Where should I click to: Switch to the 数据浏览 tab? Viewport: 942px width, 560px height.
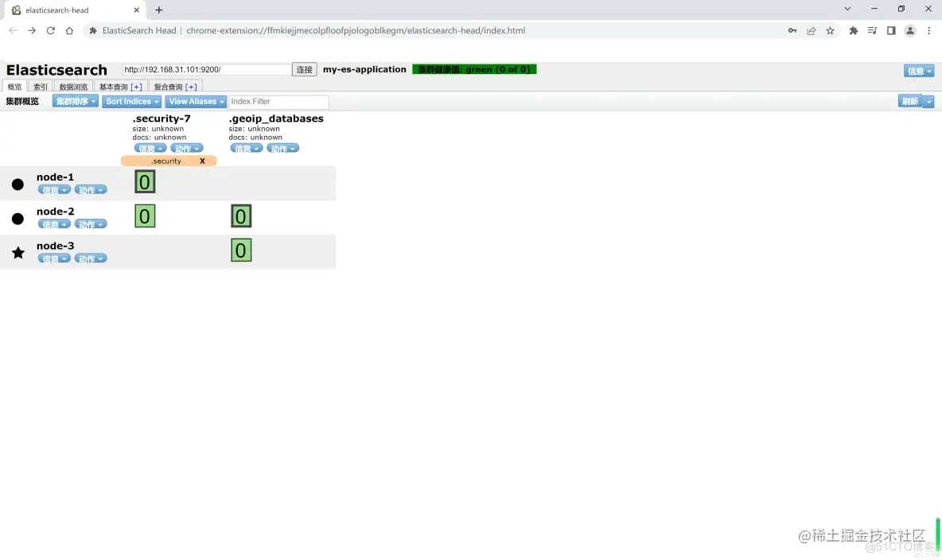pyautogui.click(x=73, y=87)
